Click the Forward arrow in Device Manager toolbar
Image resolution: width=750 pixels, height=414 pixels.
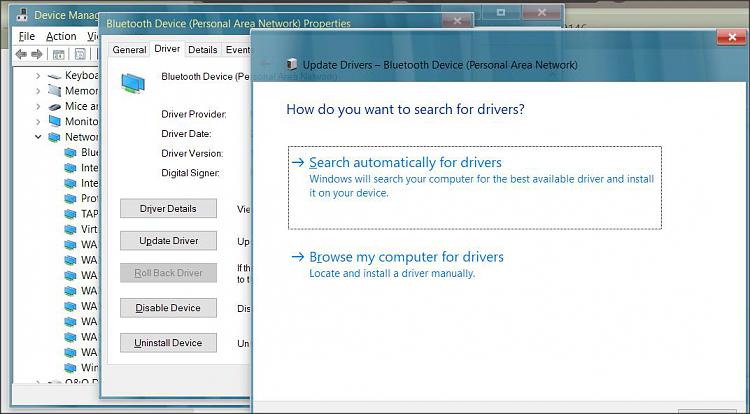[37, 54]
